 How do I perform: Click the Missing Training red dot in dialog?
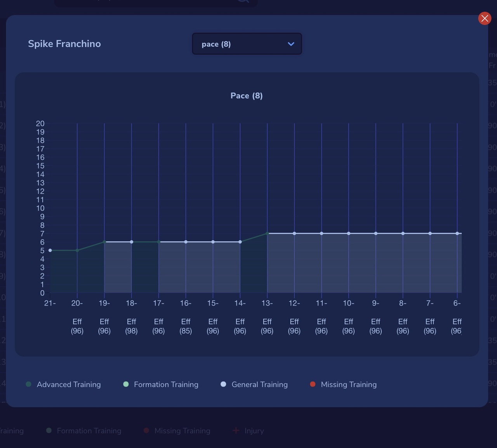pyautogui.click(x=313, y=384)
